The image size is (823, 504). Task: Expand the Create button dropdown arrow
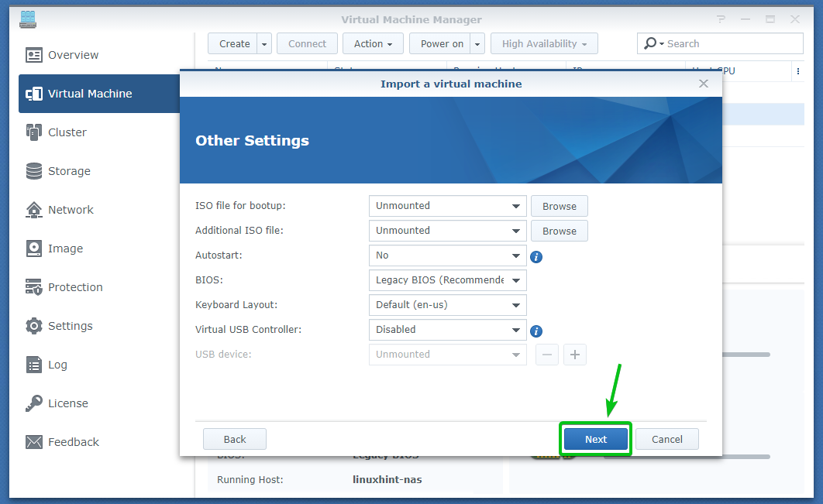pyautogui.click(x=264, y=43)
